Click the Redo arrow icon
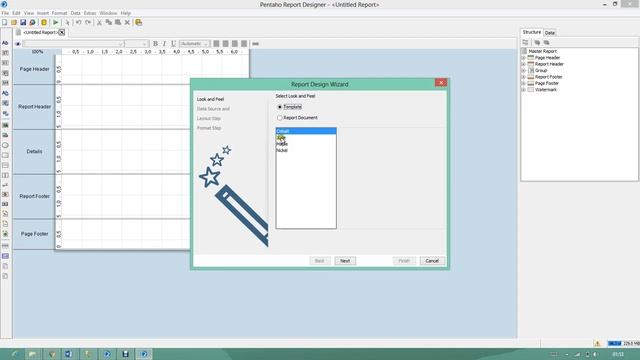 tap(88, 22)
